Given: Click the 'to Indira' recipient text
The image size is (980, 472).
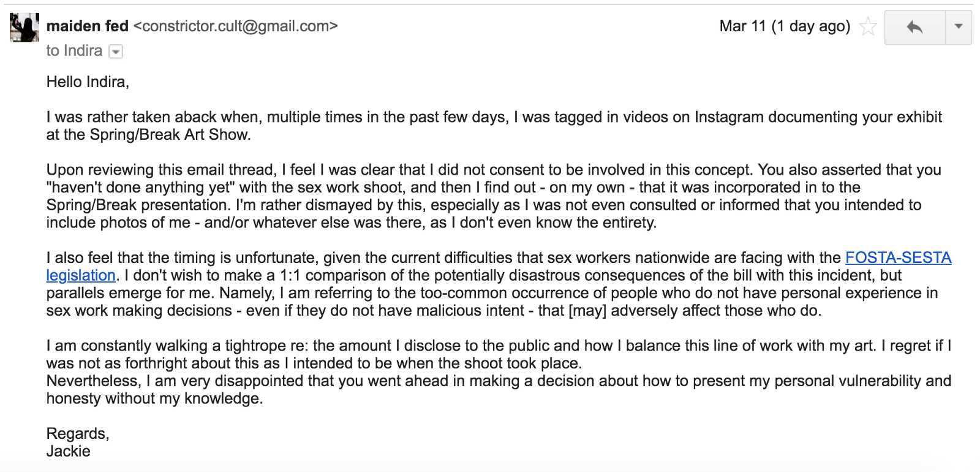Looking at the screenshot, I should [x=74, y=51].
